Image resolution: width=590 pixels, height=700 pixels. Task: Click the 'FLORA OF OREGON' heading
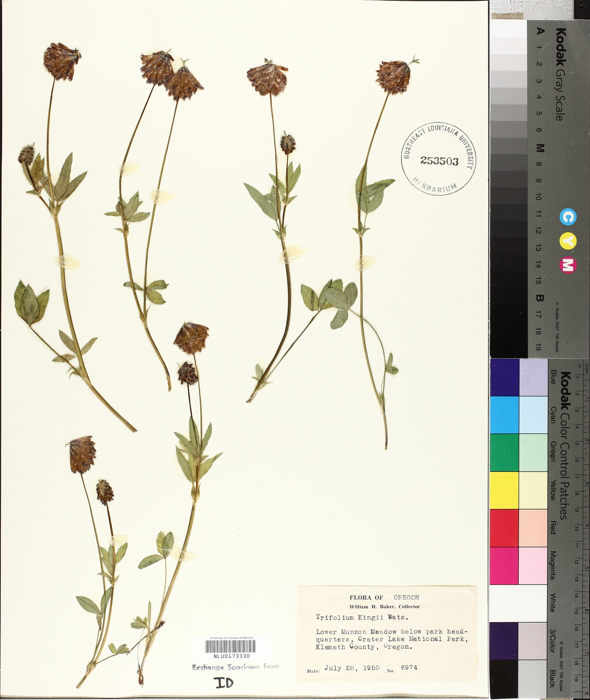(x=384, y=597)
